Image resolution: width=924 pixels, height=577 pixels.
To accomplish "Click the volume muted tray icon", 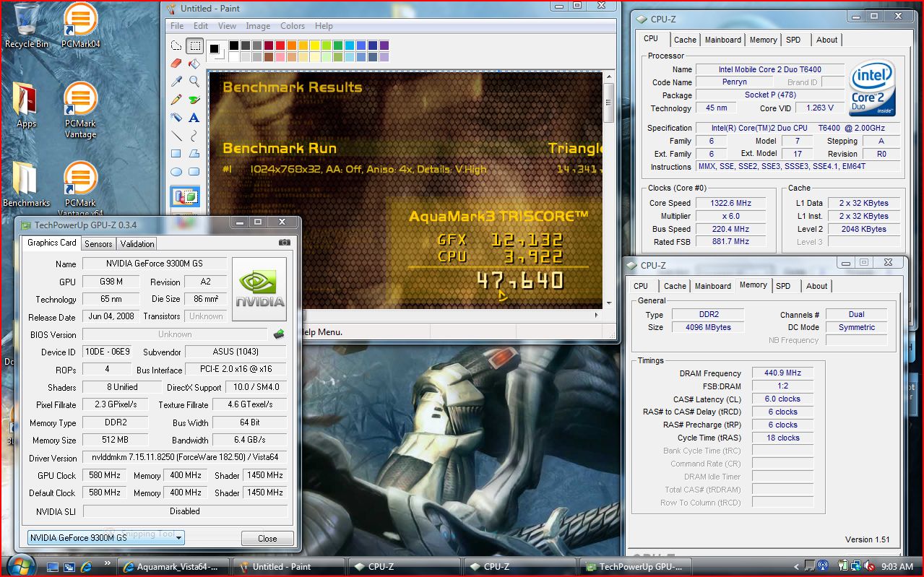I will pyautogui.click(x=869, y=567).
